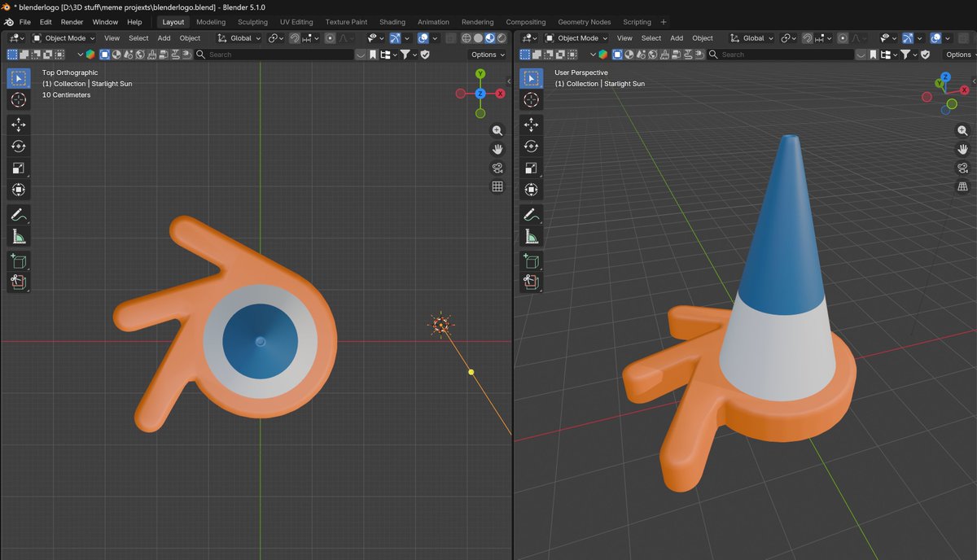Open Global orientation dropdown in User Perspective viewport
977x560 pixels.
pos(752,38)
